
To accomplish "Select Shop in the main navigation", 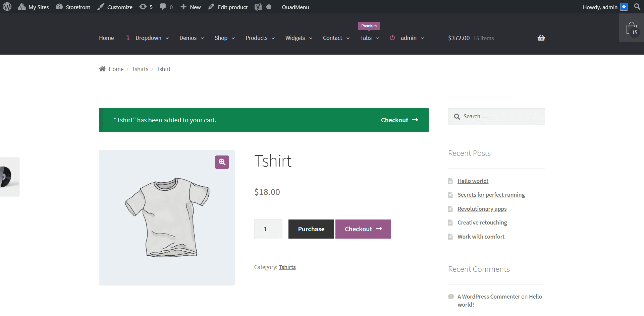I will coord(221,38).
